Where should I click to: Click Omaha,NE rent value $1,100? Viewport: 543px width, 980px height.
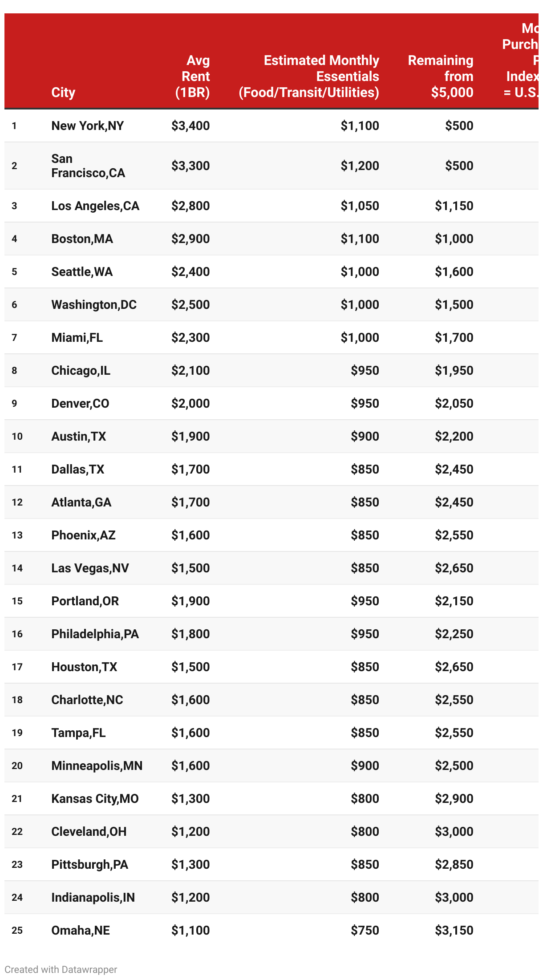(190, 930)
